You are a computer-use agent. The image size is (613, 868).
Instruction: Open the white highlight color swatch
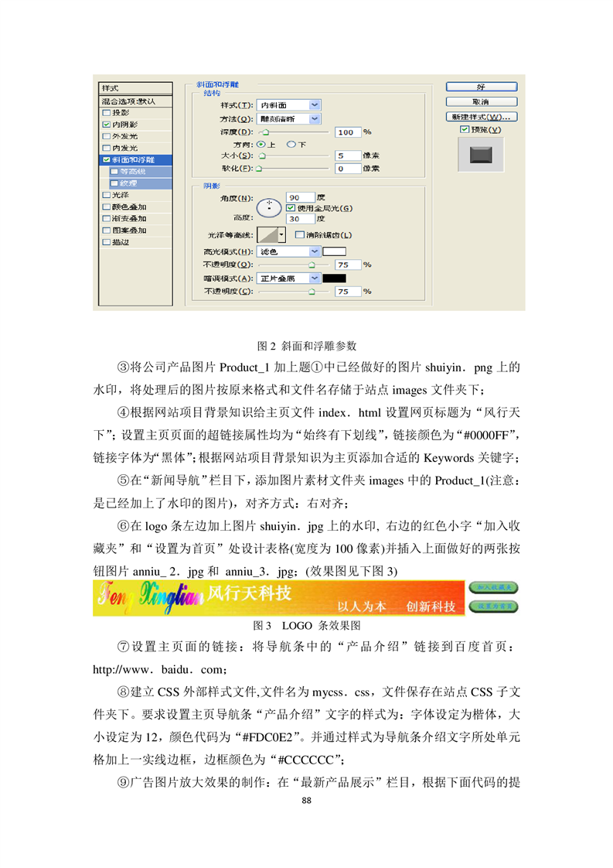(x=334, y=251)
